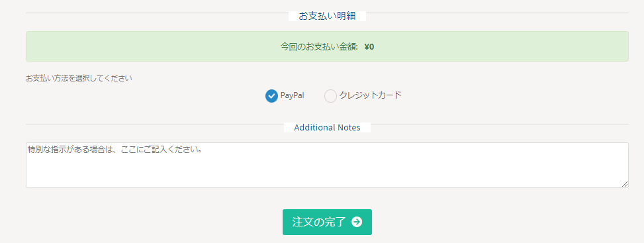Image resolution: width=644 pixels, height=243 pixels.
Task: Click the Additional Notes section heading
Action: pos(327,128)
